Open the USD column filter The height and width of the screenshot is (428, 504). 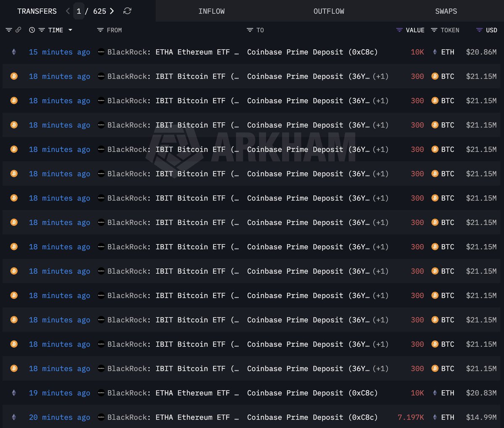tap(479, 30)
